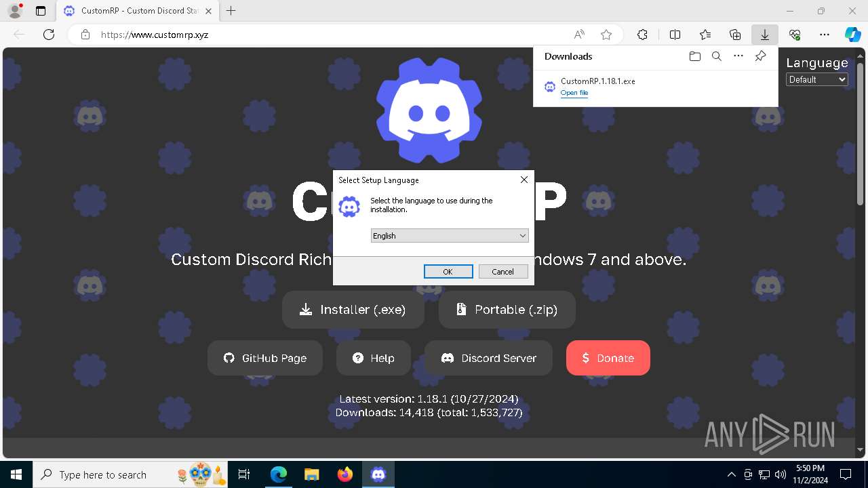The image size is (868, 488).
Task: Open the Help button
Action: 374,358
